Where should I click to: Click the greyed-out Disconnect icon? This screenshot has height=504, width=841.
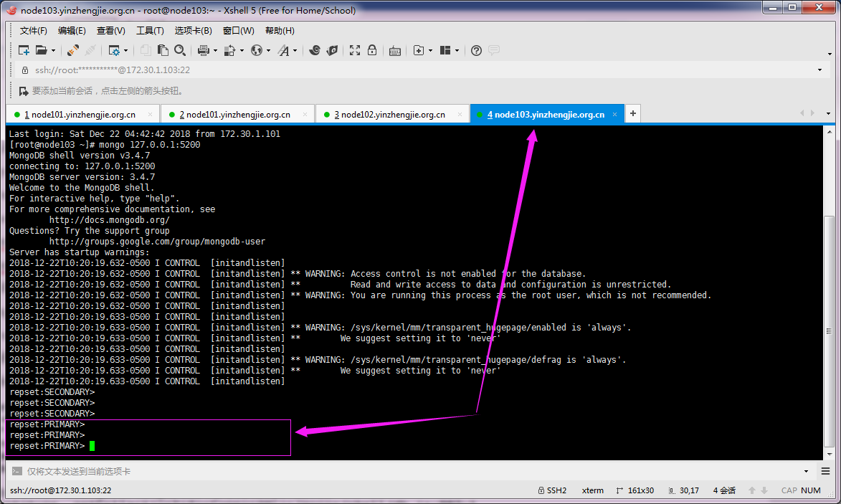[x=90, y=50]
